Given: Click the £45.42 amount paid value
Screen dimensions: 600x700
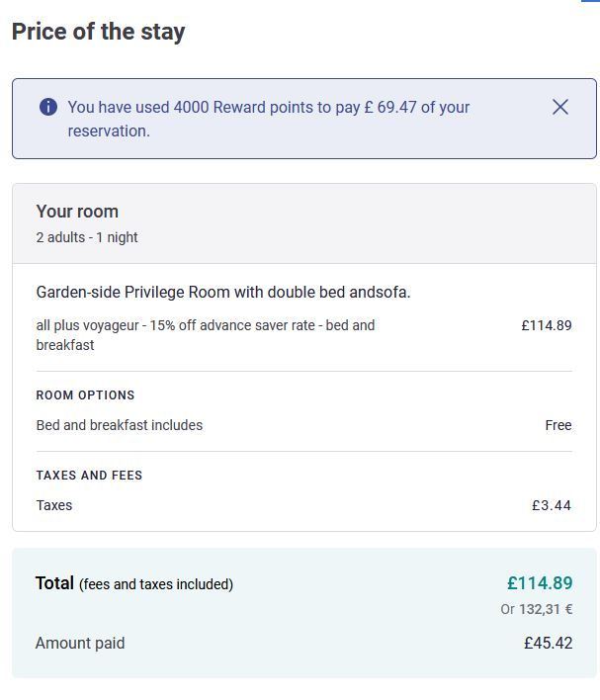Looking at the screenshot, I should tap(549, 644).
